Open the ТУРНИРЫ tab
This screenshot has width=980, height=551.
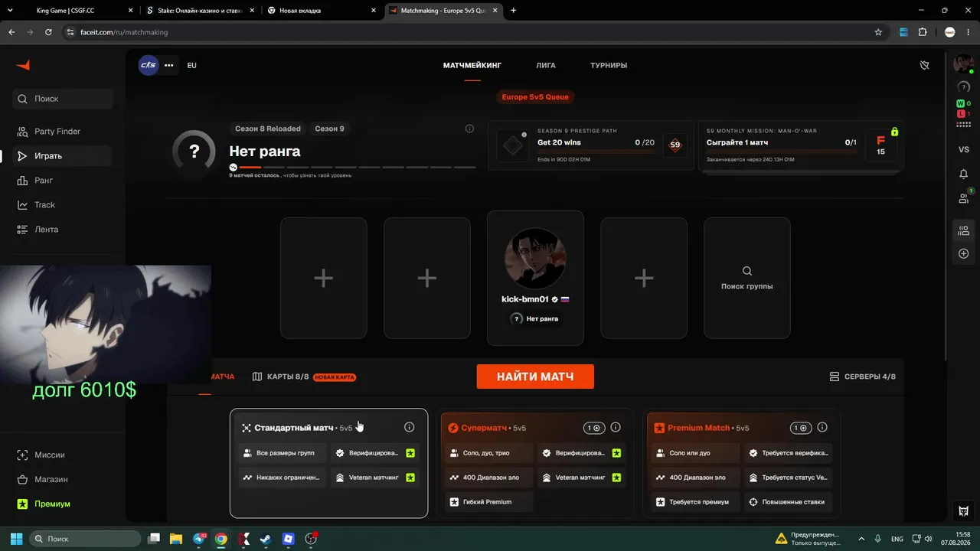click(x=609, y=66)
